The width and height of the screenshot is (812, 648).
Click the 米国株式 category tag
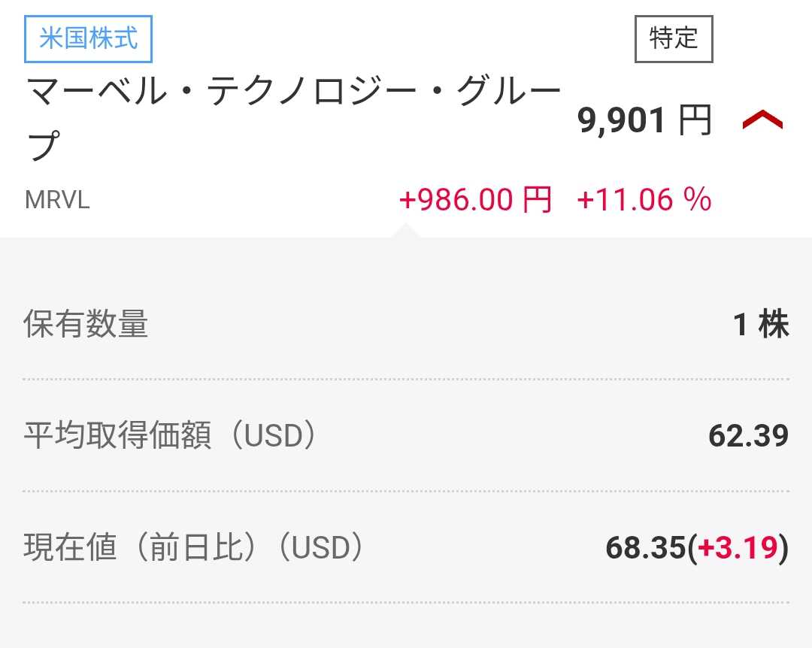(89, 38)
